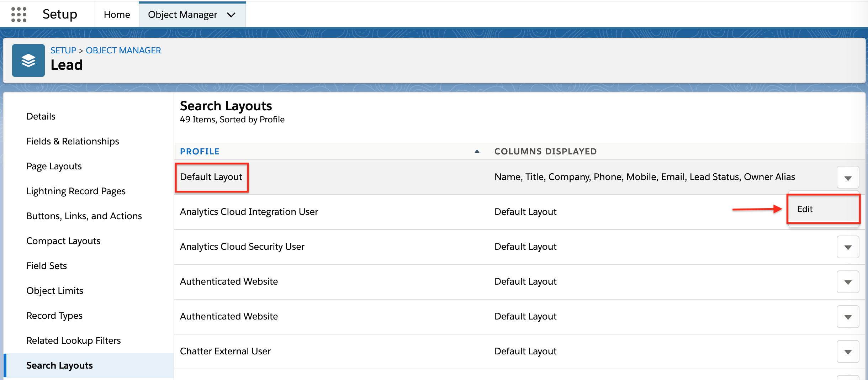868x380 pixels.
Task: Click the Lead object title
Action: pos(67,65)
